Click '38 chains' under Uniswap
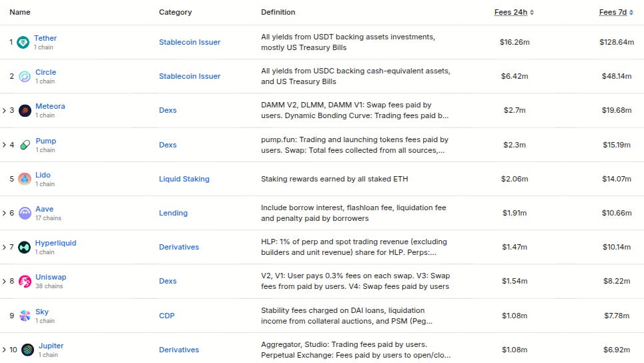The height and width of the screenshot is (363, 644). click(49, 286)
